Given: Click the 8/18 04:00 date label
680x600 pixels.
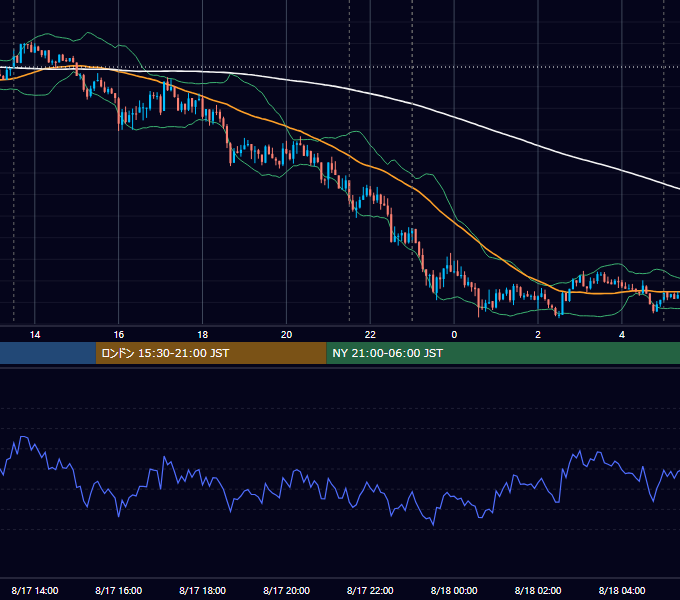Looking at the screenshot, I should (622, 590).
